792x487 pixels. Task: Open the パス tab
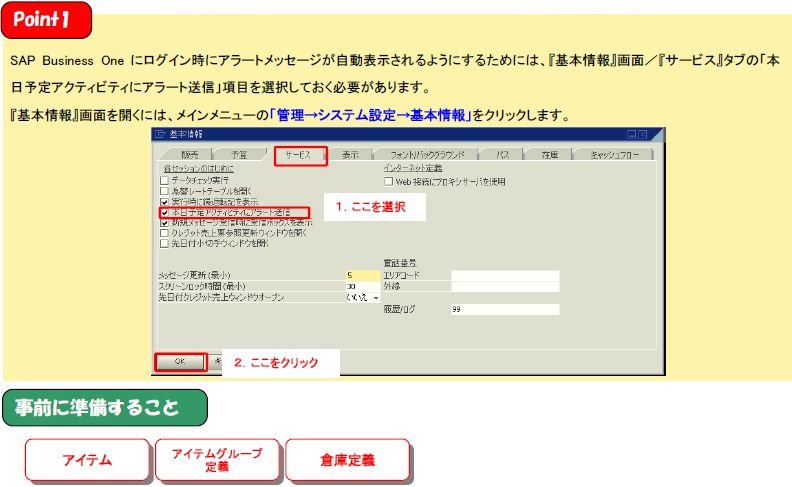point(502,155)
